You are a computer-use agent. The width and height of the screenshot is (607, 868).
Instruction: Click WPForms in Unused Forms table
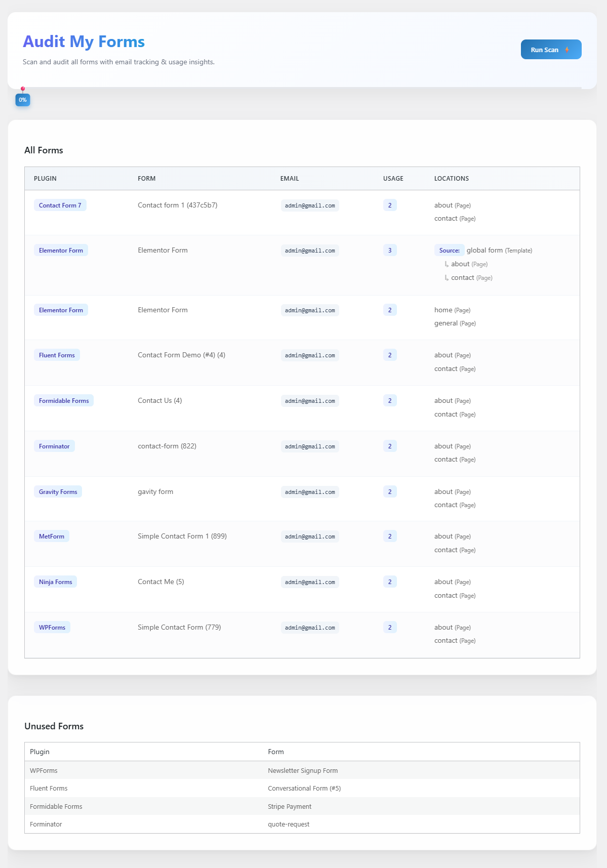(x=44, y=770)
